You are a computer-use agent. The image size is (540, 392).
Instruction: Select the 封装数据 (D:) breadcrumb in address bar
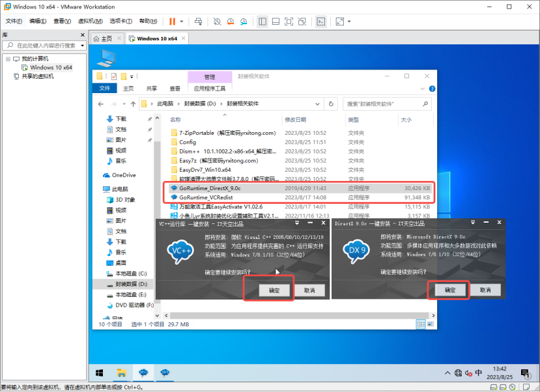point(200,104)
